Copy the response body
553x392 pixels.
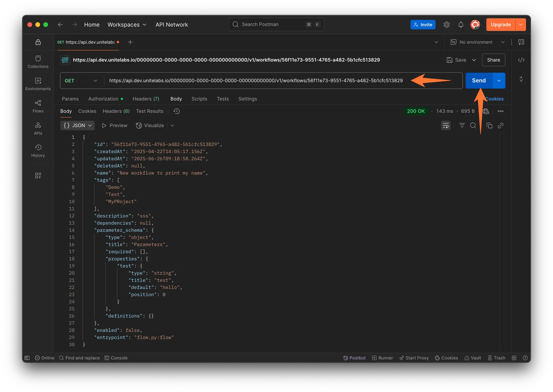(490, 125)
